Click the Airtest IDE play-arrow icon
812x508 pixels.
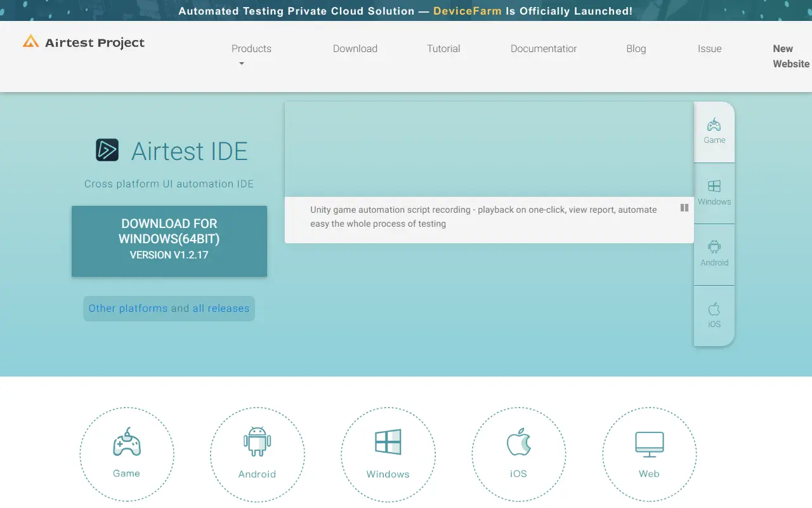pos(107,150)
